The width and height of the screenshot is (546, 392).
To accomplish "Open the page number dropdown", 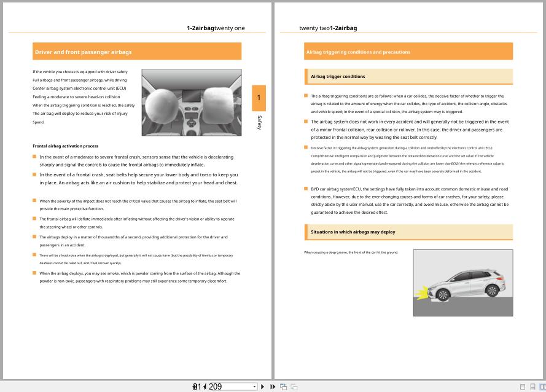I will coord(253,386).
